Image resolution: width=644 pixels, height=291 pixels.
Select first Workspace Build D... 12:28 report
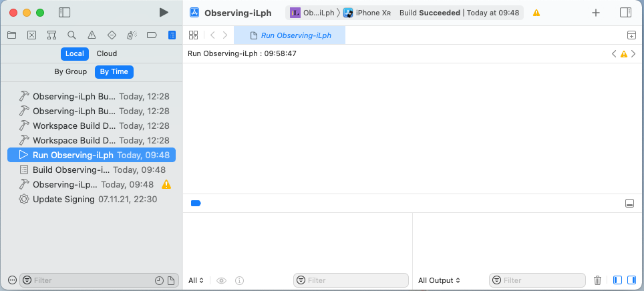92,125
